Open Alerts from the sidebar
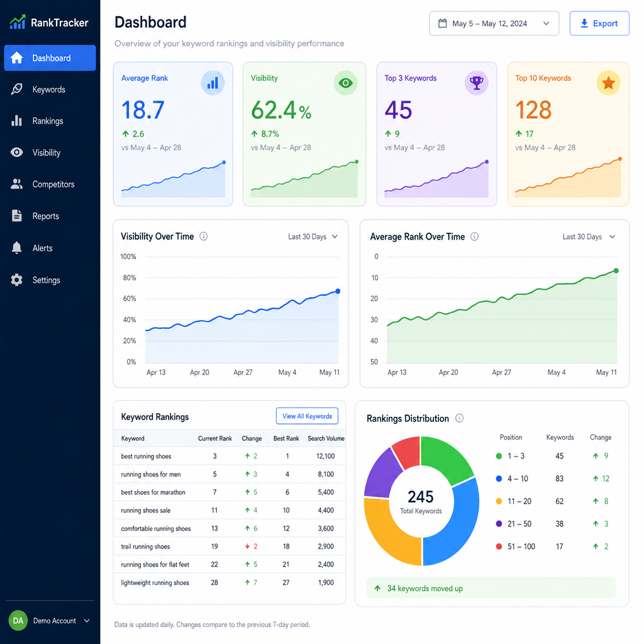This screenshot has width=644, height=644. [50, 248]
